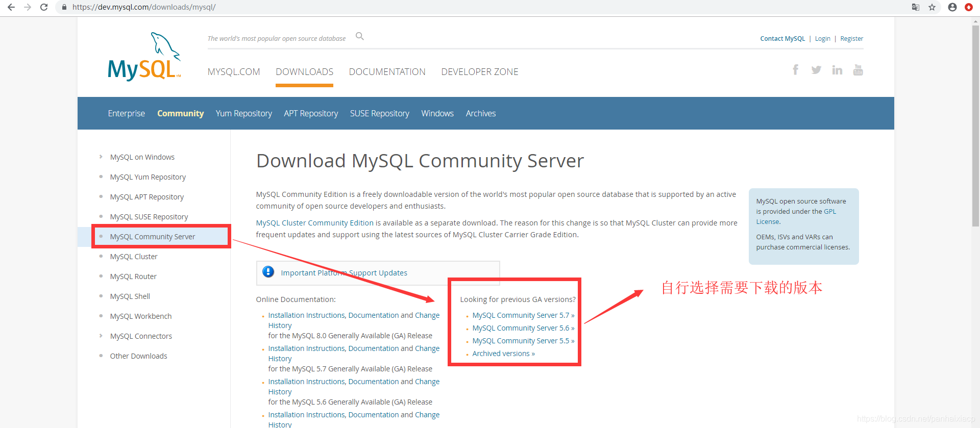This screenshot has height=428, width=980.
Task: Open MySQL Workbench sidebar item
Action: [x=140, y=316]
